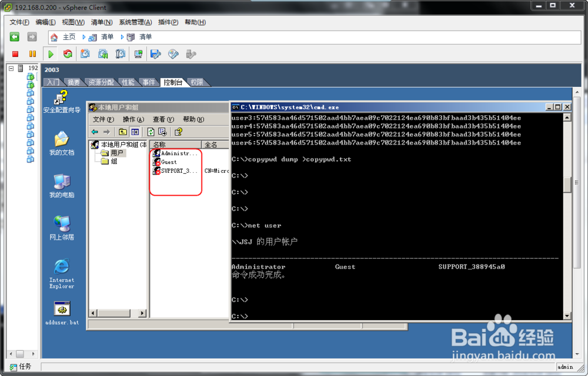Sort the user list by the 全名 column header

(x=215, y=145)
